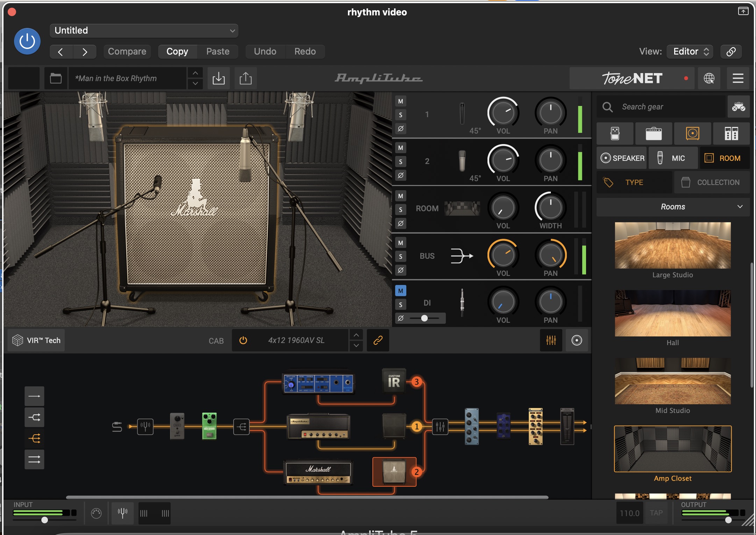The image size is (756, 535).
Task: Invert phase on the BUS channel
Action: (401, 270)
